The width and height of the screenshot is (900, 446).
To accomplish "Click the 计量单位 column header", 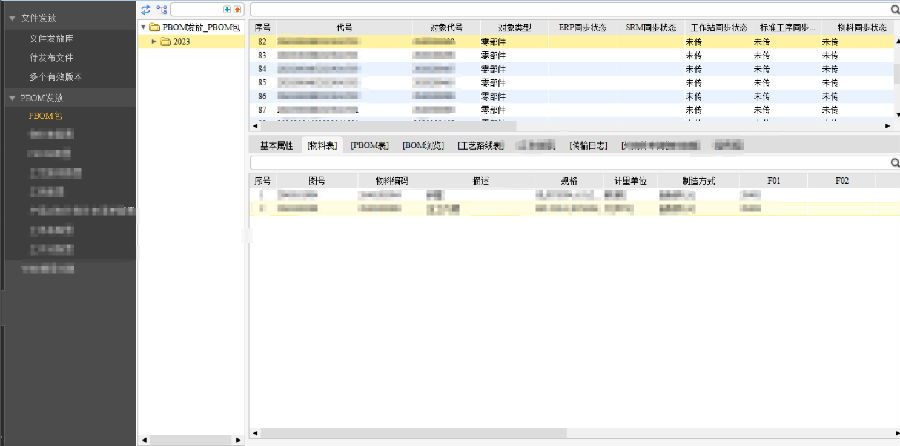I will tap(630, 181).
